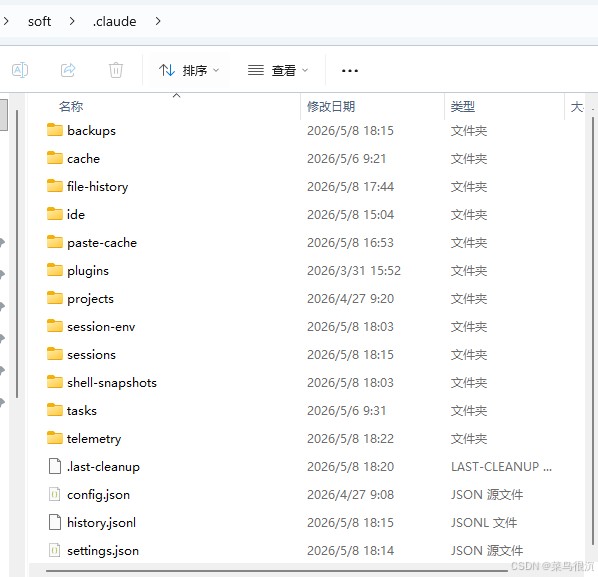Click the file list horizontal scrollbar
Viewport: 598px width, 577px height.
[276, 571]
